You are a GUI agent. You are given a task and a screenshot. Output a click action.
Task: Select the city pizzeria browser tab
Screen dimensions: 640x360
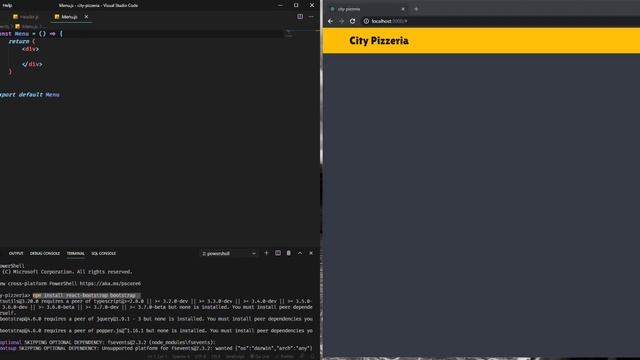367,9
